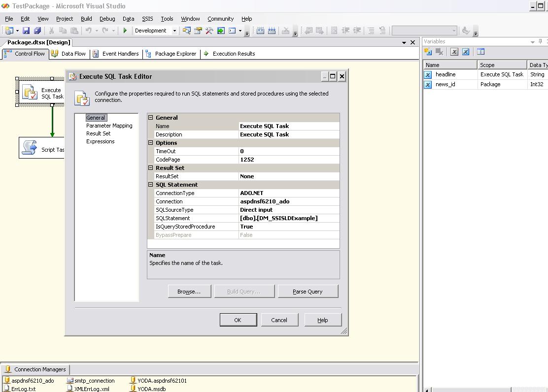Click the aspdnsf6210_ado connection manager

pos(33,381)
